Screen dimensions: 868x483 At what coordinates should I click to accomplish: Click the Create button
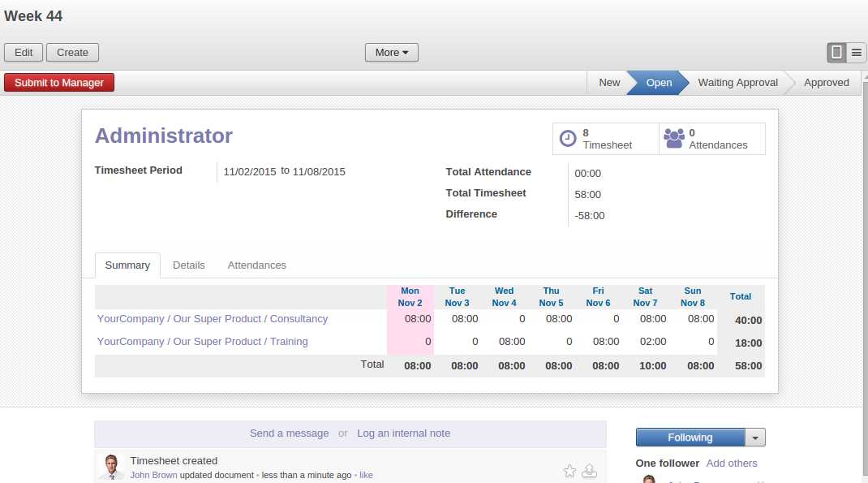tap(72, 53)
